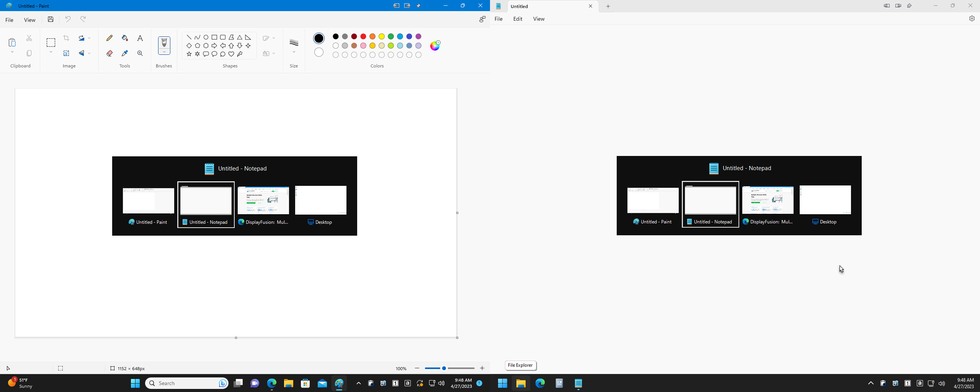
Task: Select the Color 1 black circle
Action: pos(318,38)
